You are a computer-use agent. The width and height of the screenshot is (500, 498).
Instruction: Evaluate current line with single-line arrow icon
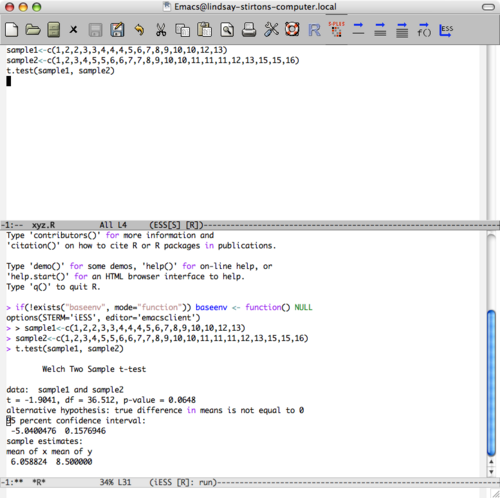358,29
